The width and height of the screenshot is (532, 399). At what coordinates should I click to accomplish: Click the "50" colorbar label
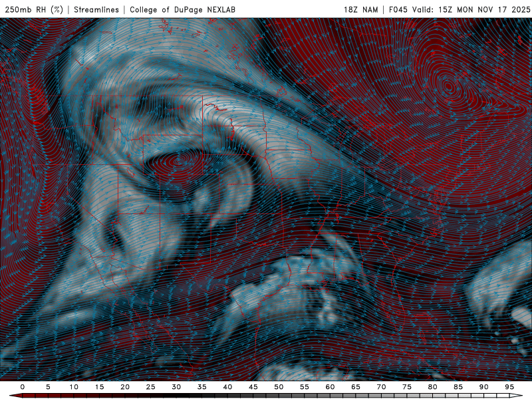point(279,387)
